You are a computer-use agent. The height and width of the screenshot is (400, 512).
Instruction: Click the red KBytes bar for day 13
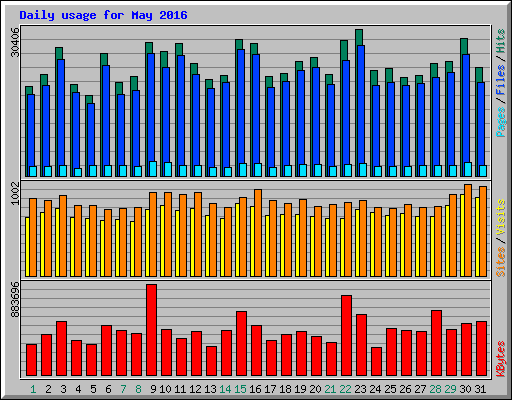[212, 361]
